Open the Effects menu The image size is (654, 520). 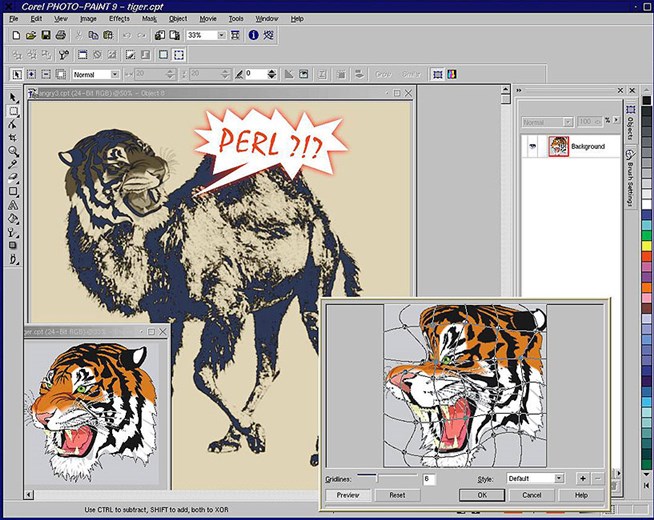(x=119, y=18)
